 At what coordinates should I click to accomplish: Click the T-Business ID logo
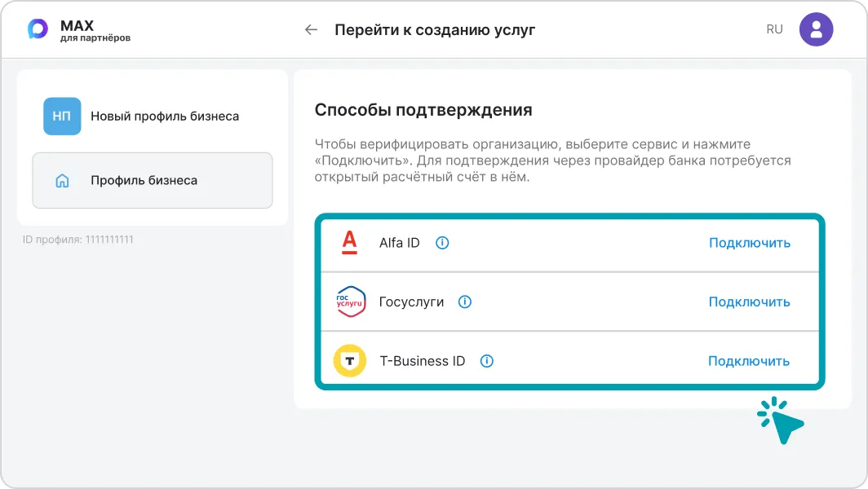tap(350, 361)
